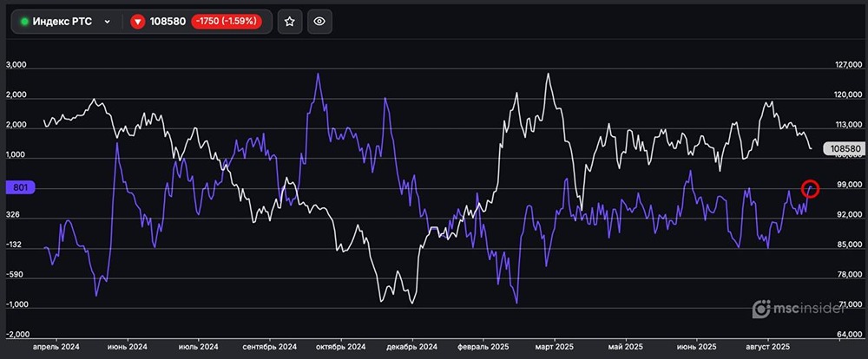
Task: Click the апрель 2024 date label
Action: [x=56, y=346]
